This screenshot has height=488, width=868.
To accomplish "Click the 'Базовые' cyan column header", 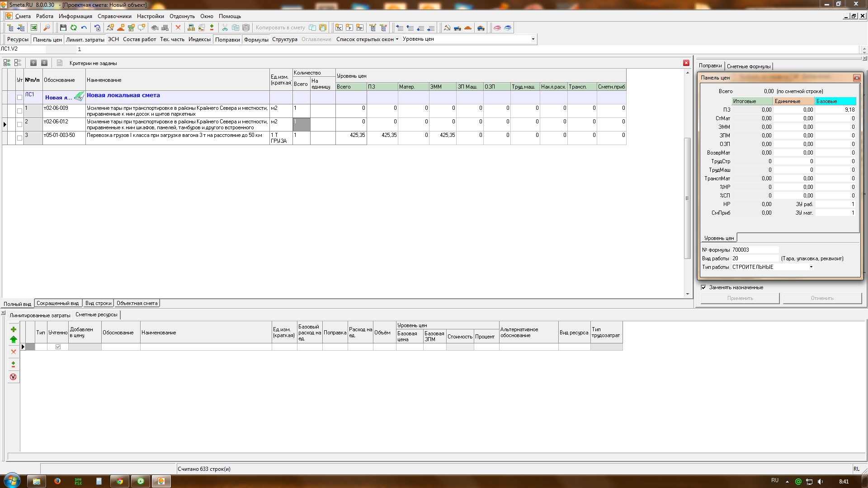I will pos(835,101).
